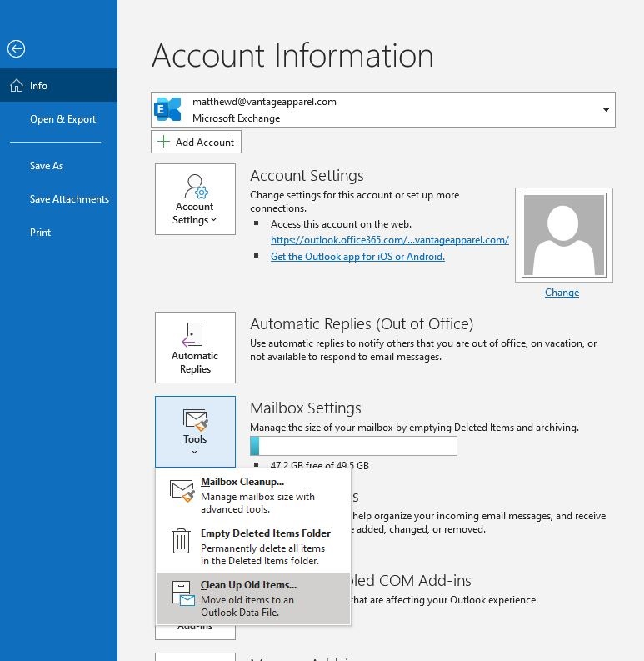Choose Mailbox Cleanup from the Tools menu
Viewport: 644px width, 661px height.
[x=253, y=495]
